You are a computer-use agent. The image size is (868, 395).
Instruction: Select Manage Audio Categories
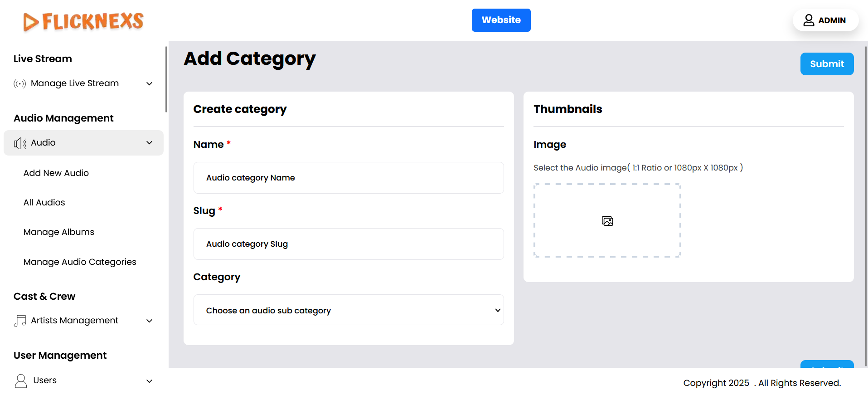(80, 262)
